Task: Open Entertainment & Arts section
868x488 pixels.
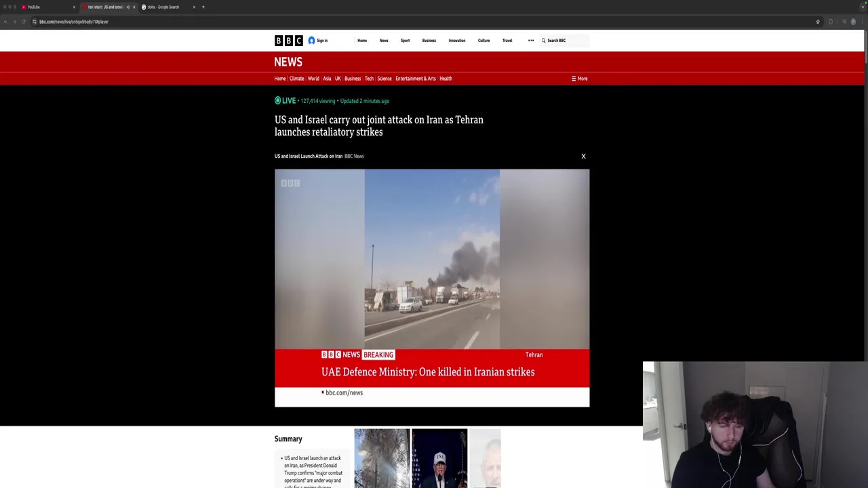Action: point(416,79)
